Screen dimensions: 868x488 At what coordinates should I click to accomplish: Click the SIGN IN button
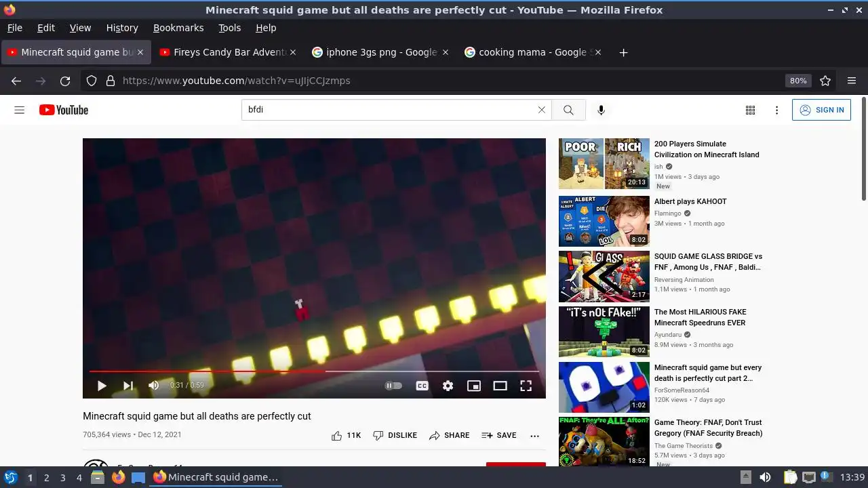821,110
